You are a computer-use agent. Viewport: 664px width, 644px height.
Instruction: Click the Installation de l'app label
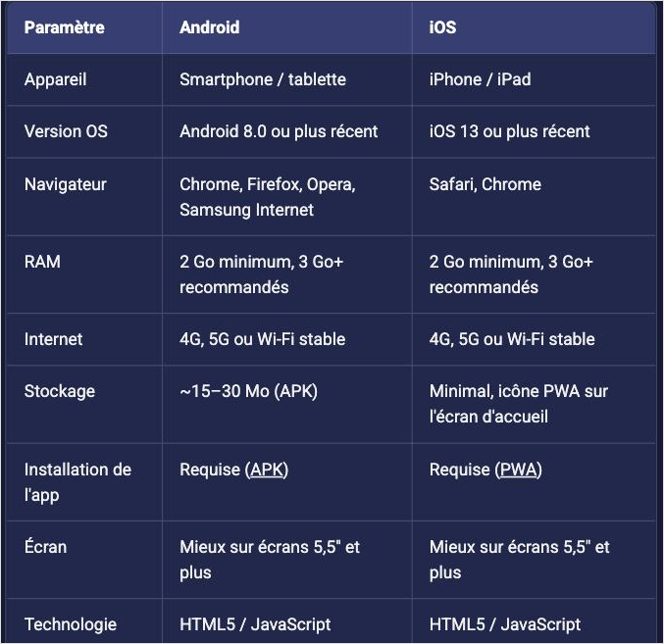[x=77, y=482]
